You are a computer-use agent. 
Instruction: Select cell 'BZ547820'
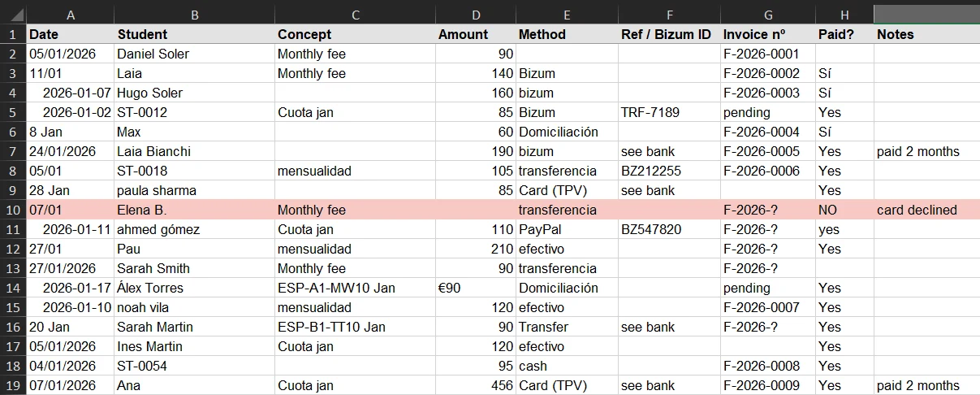(669, 229)
